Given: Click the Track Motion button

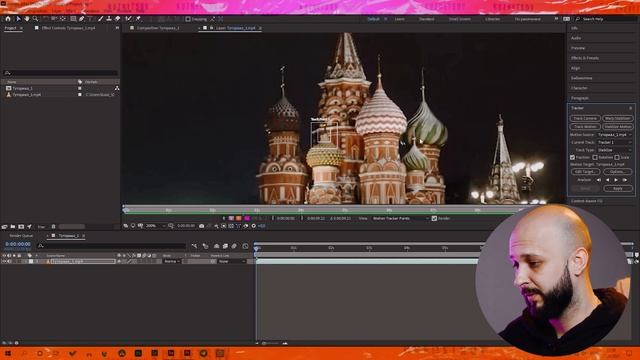Looking at the screenshot, I should pos(585,127).
